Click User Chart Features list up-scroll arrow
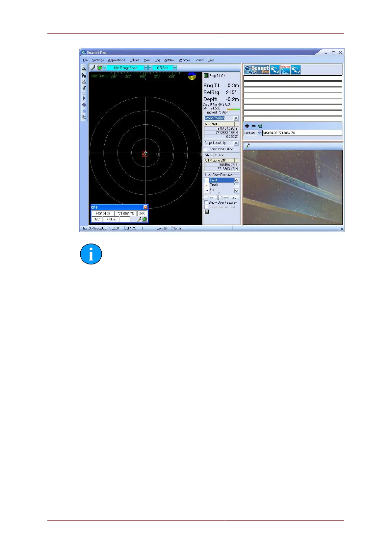 pos(236,180)
